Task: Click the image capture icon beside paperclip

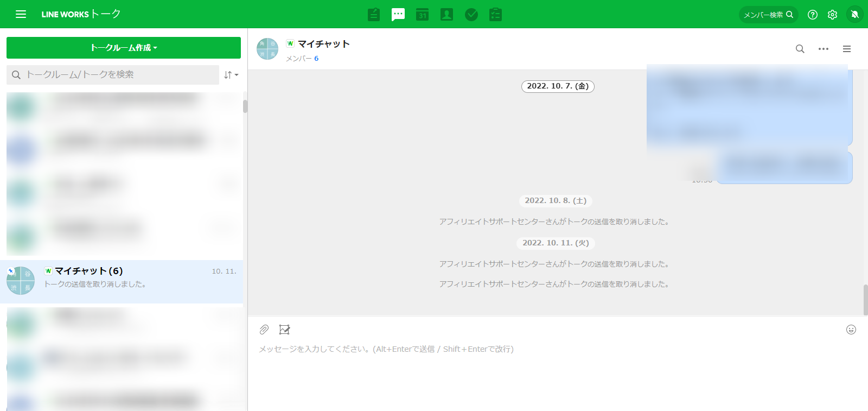Action: [x=284, y=330]
